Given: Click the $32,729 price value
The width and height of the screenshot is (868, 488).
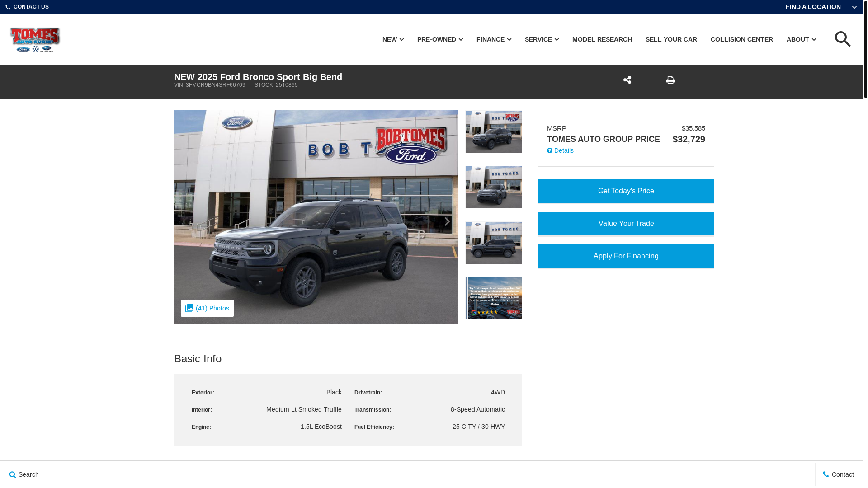Looking at the screenshot, I should (689, 139).
